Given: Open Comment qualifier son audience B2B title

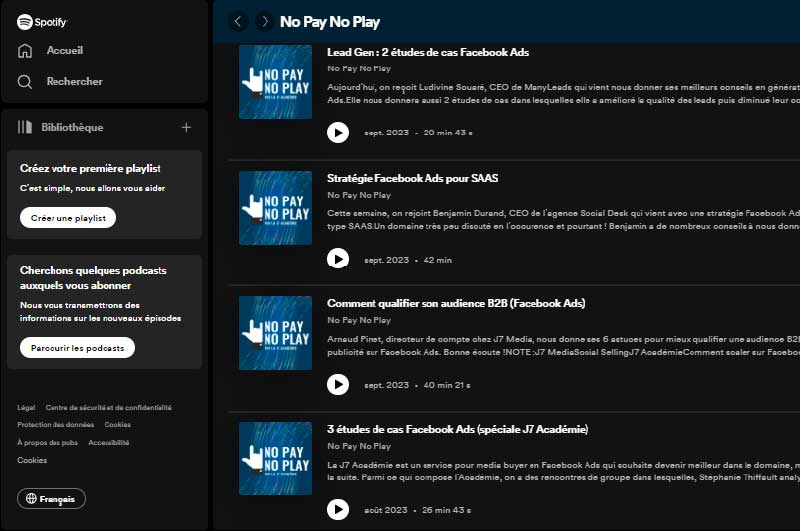Looking at the screenshot, I should 456,303.
